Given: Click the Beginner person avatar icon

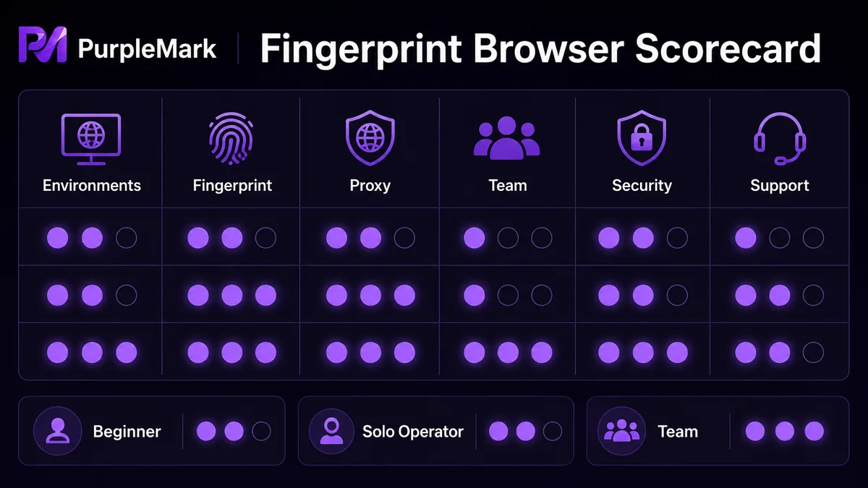Looking at the screenshot, I should tap(57, 431).
